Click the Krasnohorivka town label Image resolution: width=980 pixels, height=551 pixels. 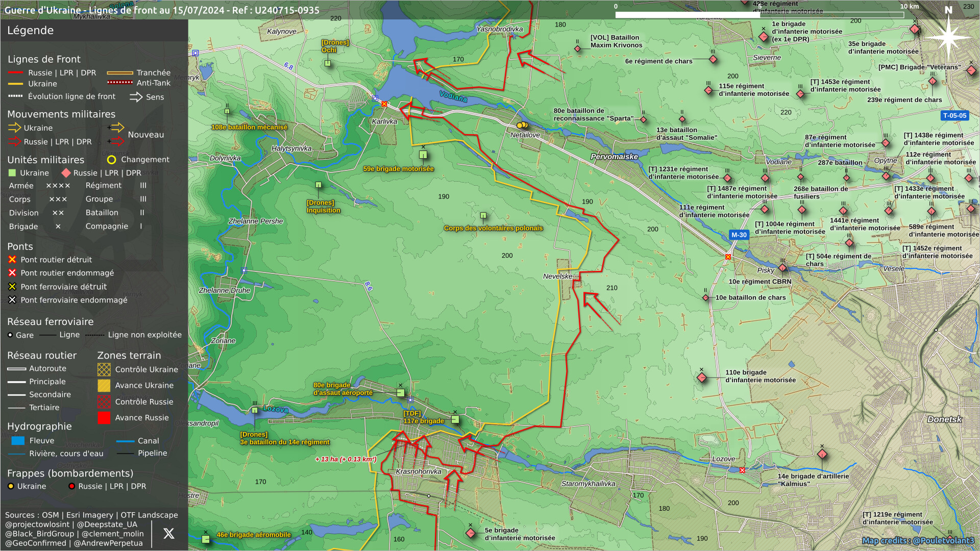[418, 471]
